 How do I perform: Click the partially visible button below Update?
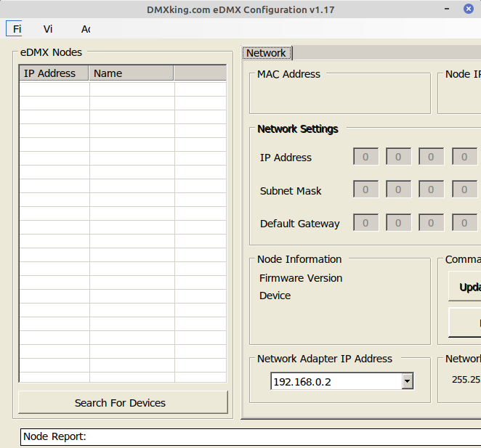click(x=465, y=322)
